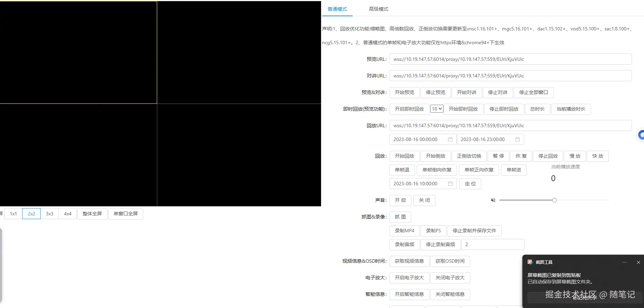Select 3x3 screen layout
This screenshot has width=644, height=308.
click(50, 214)
